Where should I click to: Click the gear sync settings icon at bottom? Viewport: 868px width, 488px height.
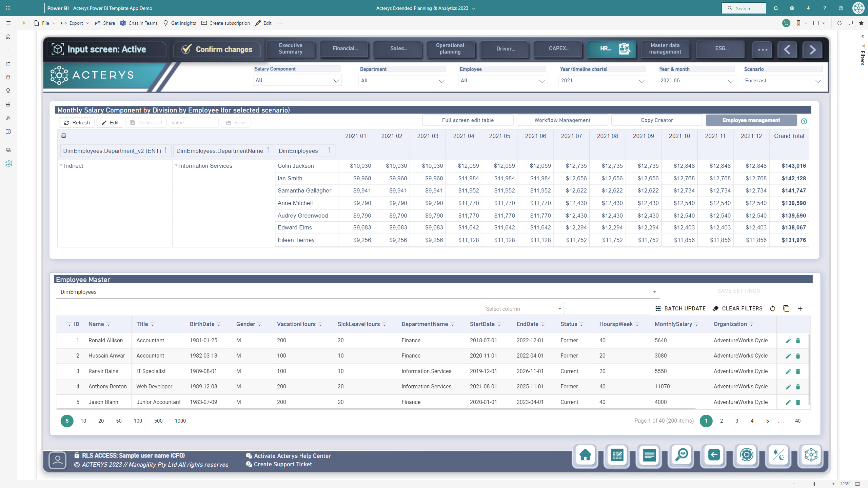click(x=747, y=456)
